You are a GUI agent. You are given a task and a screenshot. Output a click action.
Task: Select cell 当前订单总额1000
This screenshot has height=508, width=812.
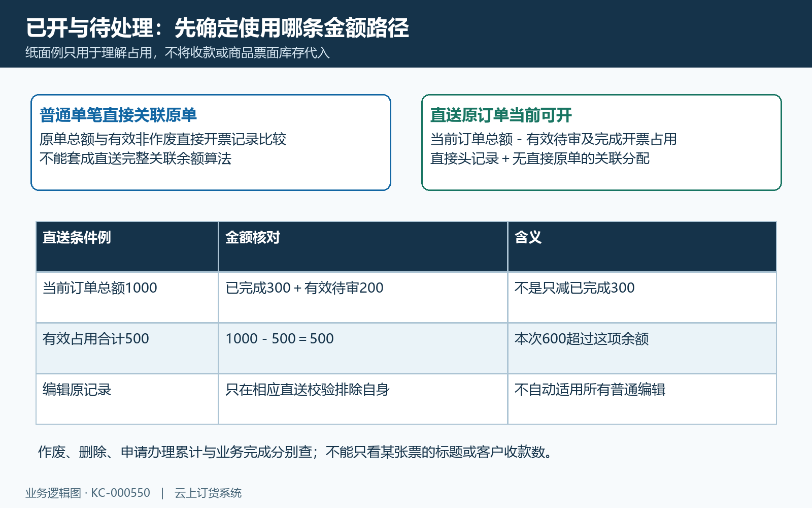[127, 297]
